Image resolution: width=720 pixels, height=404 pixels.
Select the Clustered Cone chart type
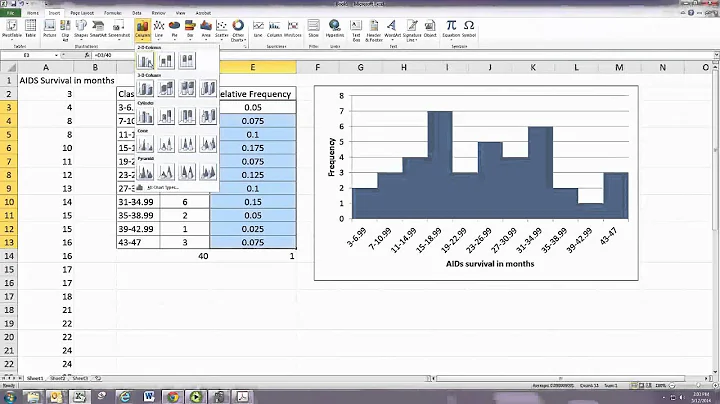[145, 144]
